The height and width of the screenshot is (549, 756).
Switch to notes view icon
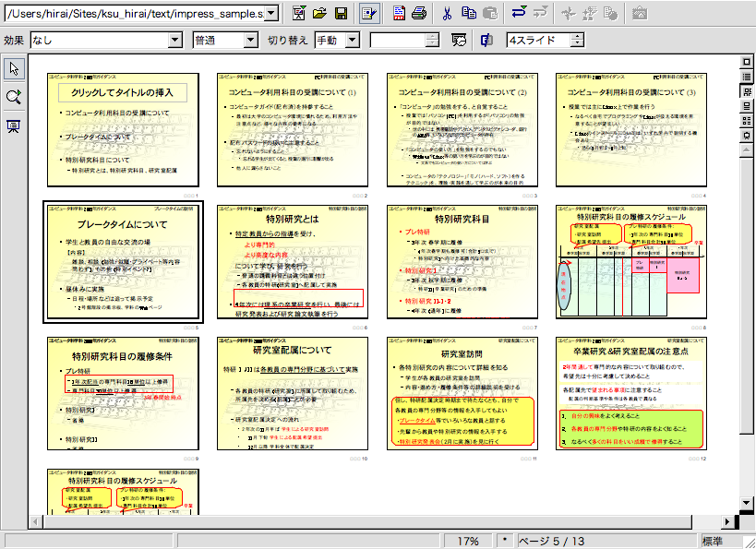(747, 106)
